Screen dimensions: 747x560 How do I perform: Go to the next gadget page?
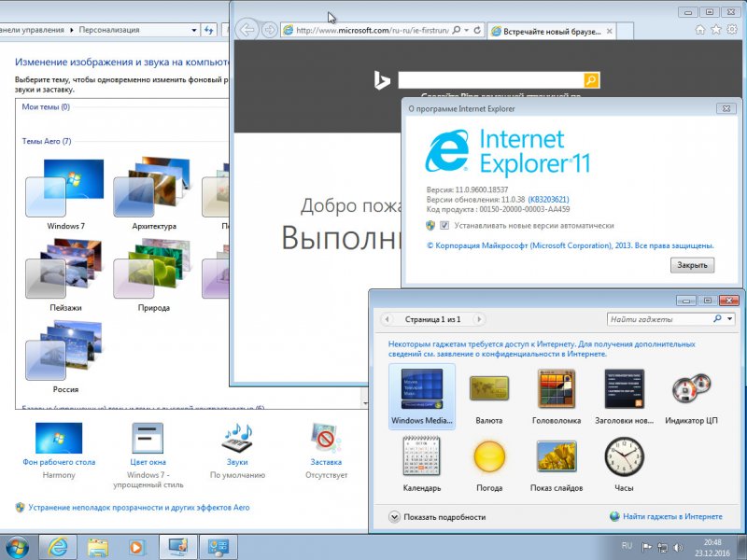pyautogui.click(x=479, y=319)
